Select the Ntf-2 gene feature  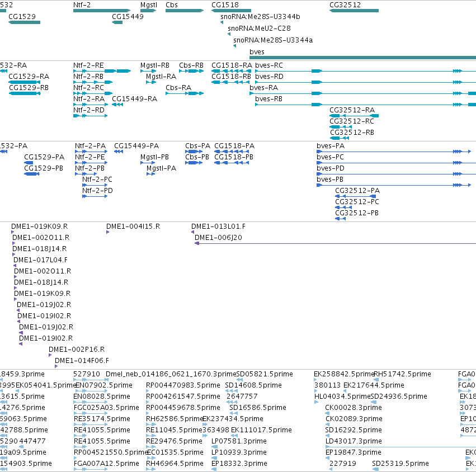click(102, 11)
